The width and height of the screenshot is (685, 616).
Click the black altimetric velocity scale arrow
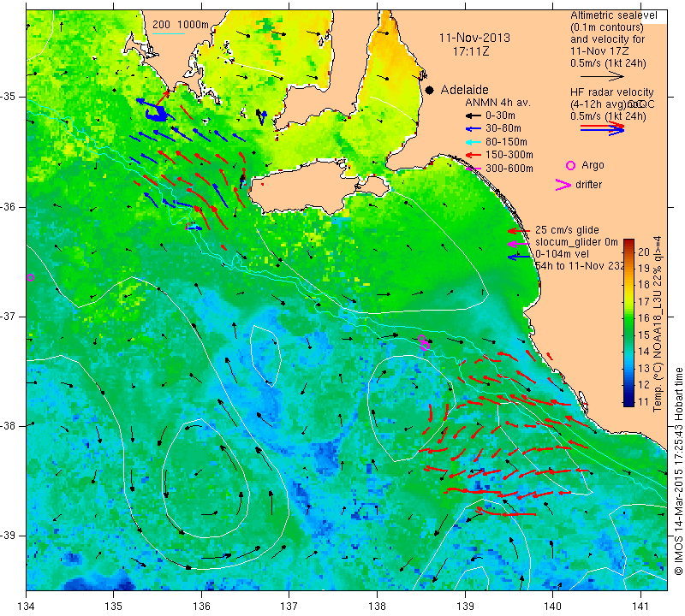tap(602, 77)
